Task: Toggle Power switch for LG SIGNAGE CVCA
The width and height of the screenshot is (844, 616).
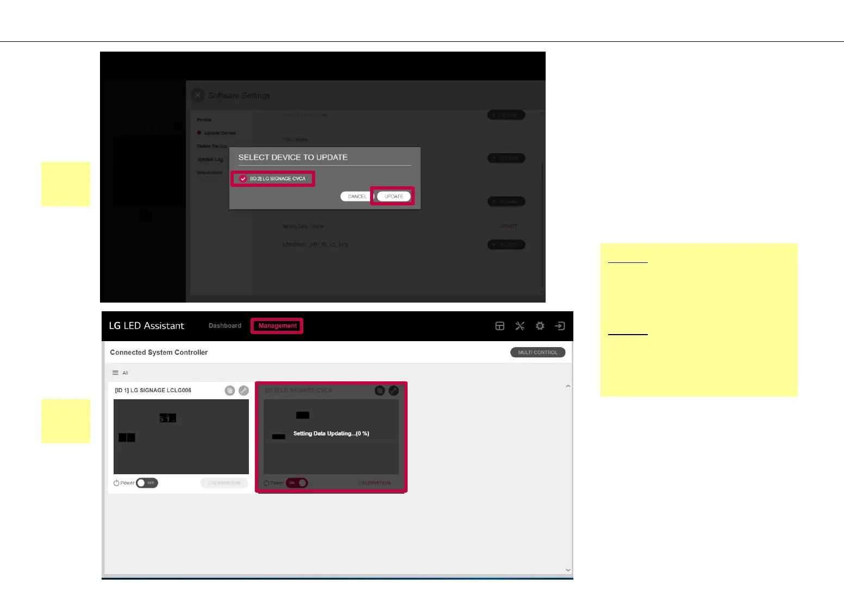Action: (x=297, y=483)
